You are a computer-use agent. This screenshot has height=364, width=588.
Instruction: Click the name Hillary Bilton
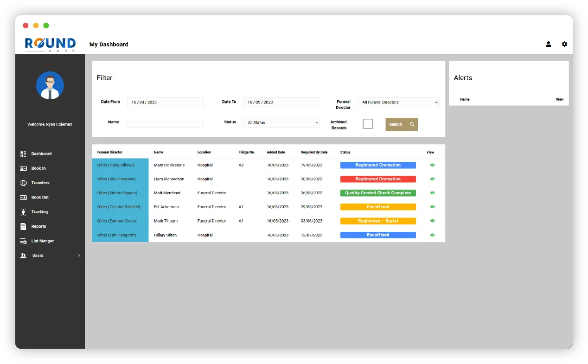(x=165, y=235)
